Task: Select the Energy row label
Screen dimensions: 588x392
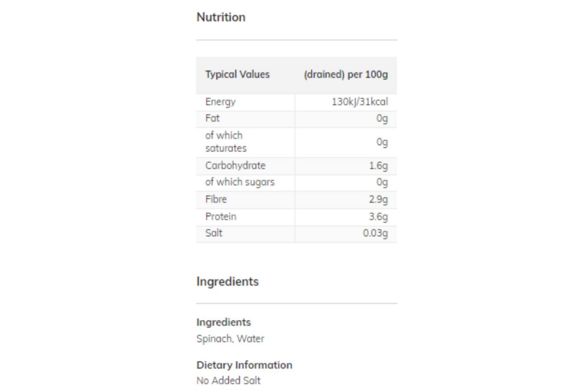Action: (220, 102)
